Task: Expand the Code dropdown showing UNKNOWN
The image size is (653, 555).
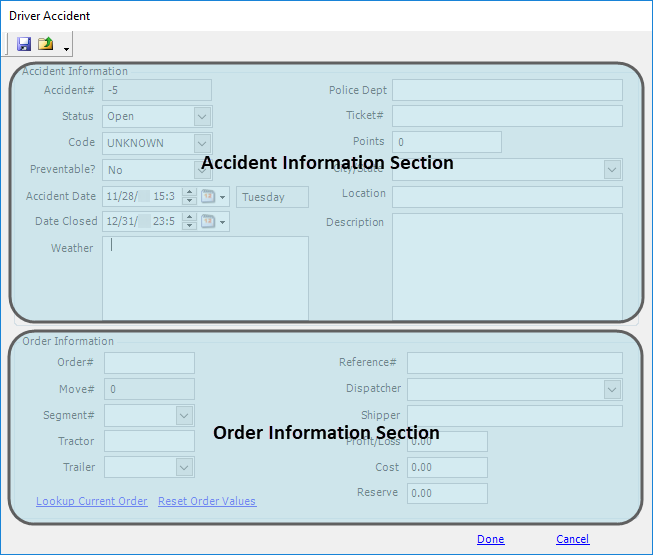Action: click(x=202, y=144)
